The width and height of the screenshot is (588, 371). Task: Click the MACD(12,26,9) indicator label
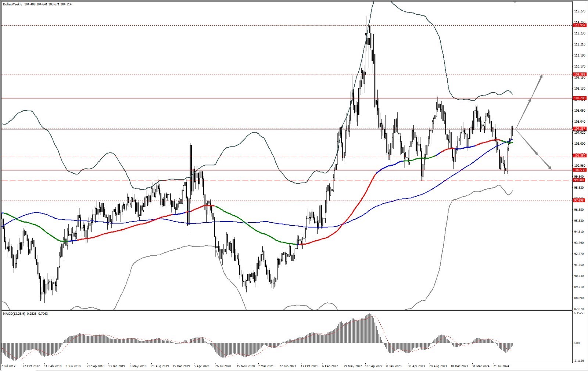(15, 314)
